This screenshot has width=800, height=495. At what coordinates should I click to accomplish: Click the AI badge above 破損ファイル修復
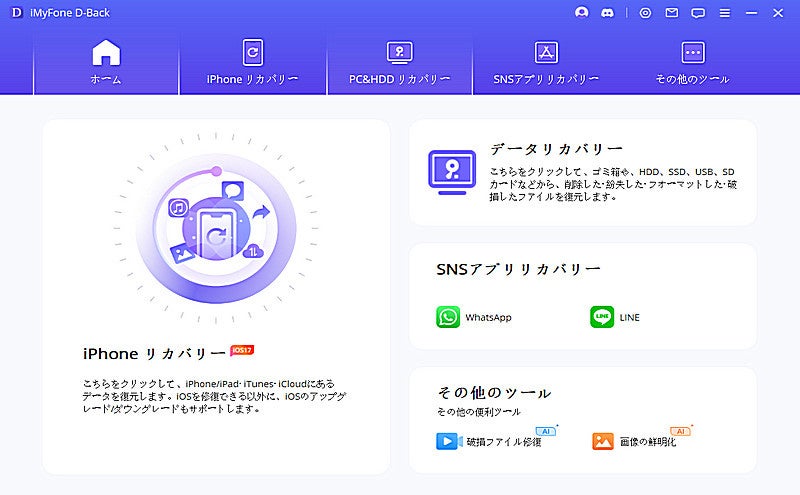pos(546,431)
